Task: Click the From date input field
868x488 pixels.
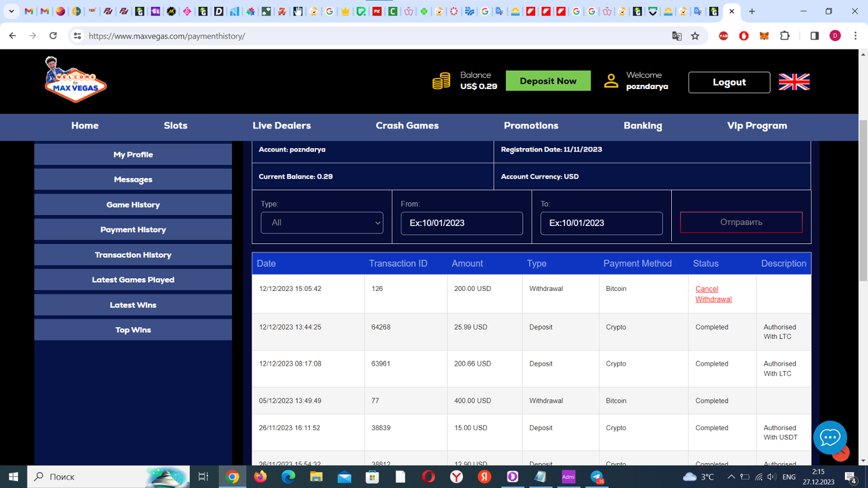Action: [x=461, y=223]
